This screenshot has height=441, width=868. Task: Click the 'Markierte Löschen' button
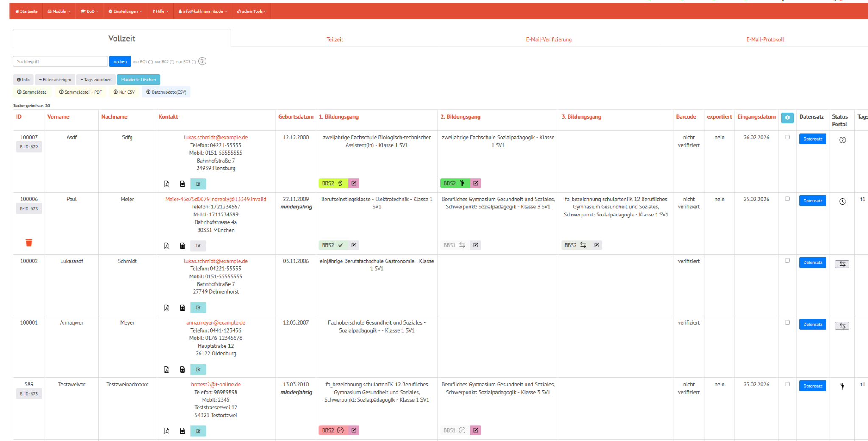pos(138,80)
